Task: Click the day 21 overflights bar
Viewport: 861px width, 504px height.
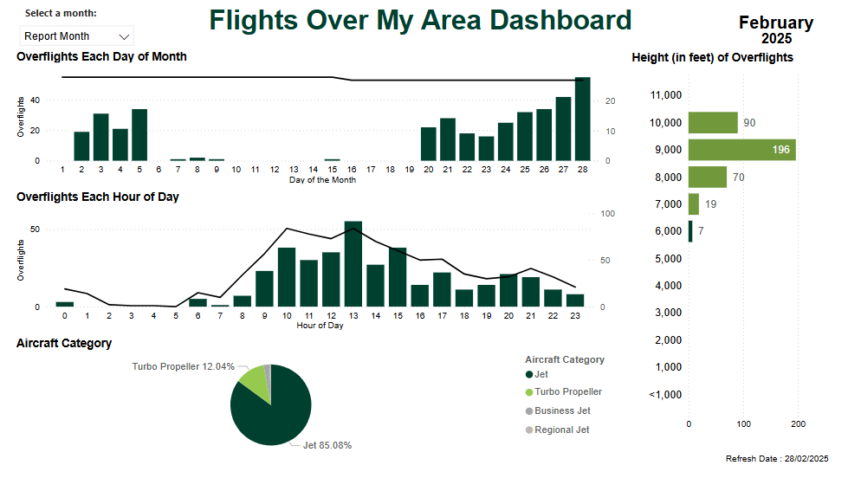Action: coord(448,139)
